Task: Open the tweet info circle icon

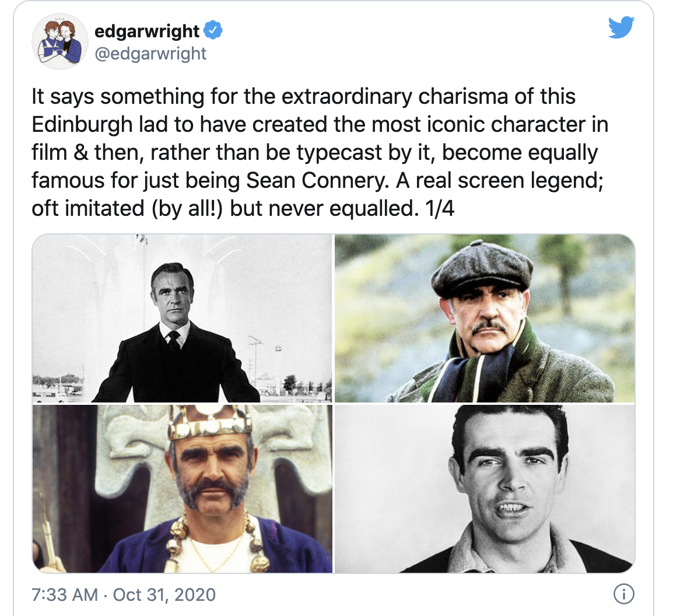Action: (x=623, y=594)
